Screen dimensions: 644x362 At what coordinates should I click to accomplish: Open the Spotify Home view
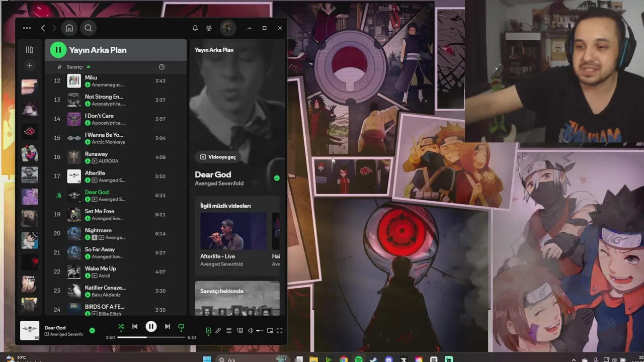(69, 28)
